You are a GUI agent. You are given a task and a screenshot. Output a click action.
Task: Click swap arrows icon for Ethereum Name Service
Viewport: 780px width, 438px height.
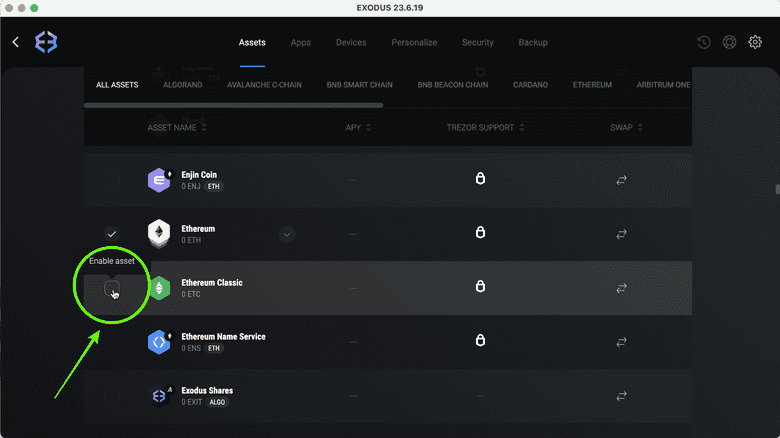coord(621,342)
